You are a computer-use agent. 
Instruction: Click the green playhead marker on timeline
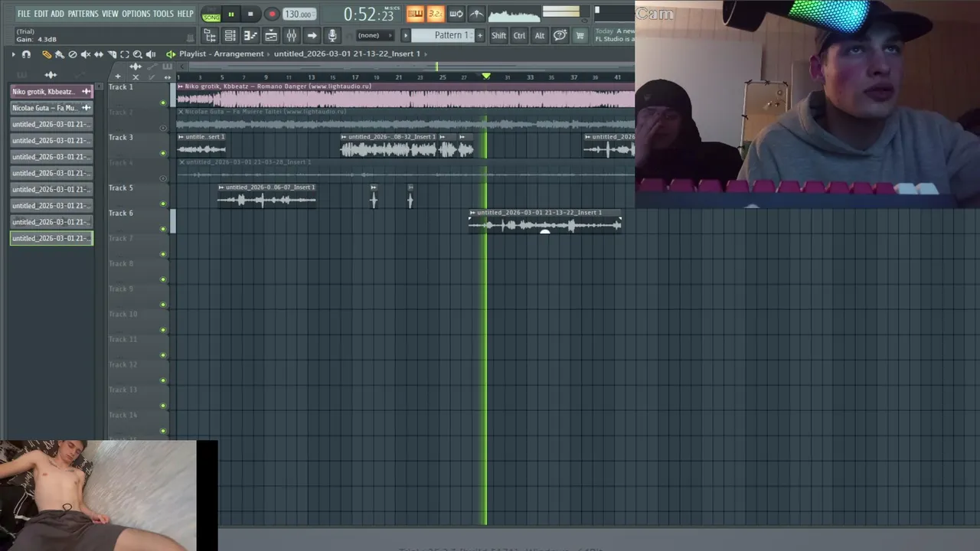click(x=485, y=77)
